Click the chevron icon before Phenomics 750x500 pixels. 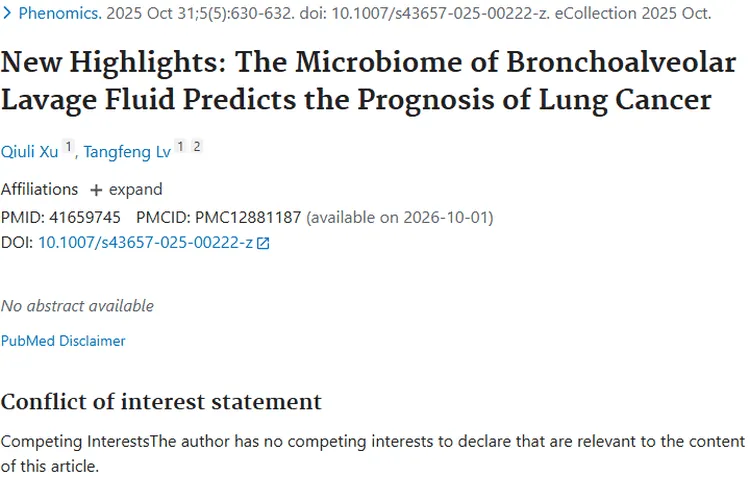coord(8,14)
